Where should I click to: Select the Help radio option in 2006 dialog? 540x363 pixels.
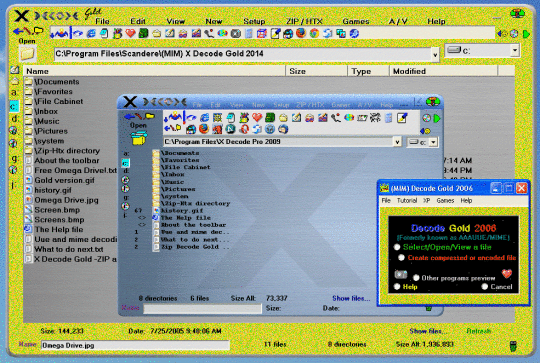tap(397, 287)
